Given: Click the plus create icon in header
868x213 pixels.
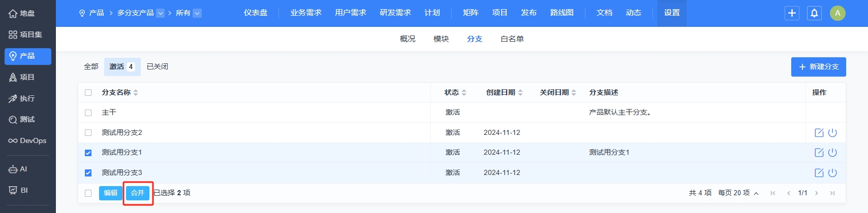Looking at the screenshot, I should pos(792,13).
